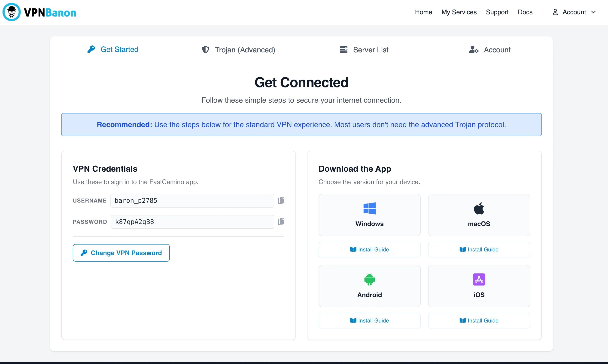Open the Account dropdown in the header
Viewport: 608px width, 364px height.
pos(574,12)
